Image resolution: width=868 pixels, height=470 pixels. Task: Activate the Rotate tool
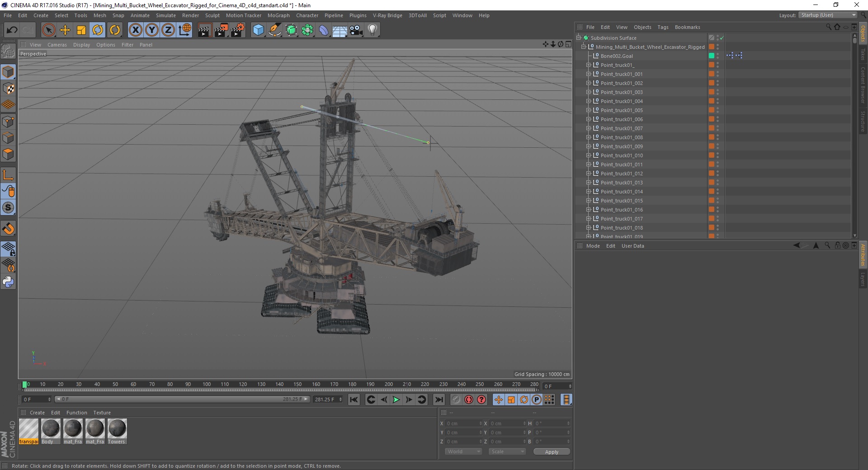(x=98, y=30)
